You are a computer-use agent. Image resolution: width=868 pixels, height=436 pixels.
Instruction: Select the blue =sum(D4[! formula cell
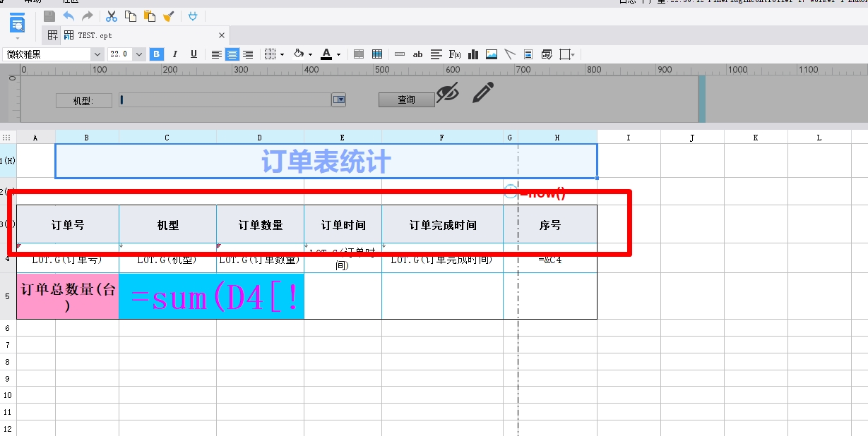tap(211, 296)
